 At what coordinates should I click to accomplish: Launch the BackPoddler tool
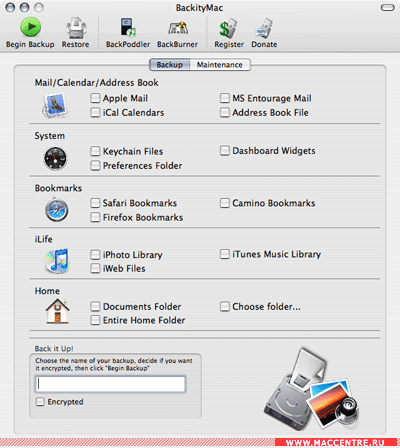[x=128, y=27]
